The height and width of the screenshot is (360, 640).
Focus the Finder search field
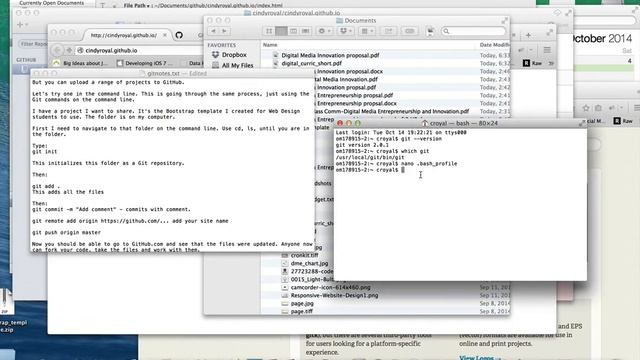click(x=473, y=31)
